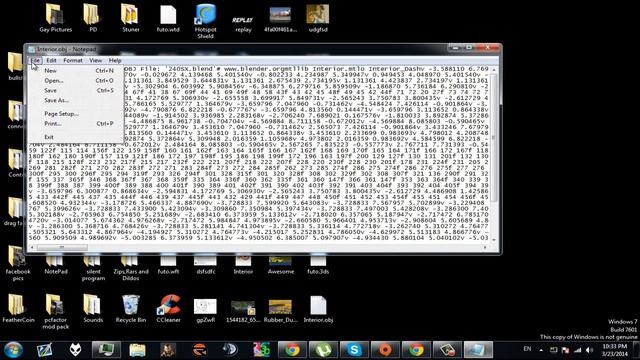Click the vertical scrollbar up arrow in Notepad
This screenshot has height=360, width=640.
[x=494, y=70]
